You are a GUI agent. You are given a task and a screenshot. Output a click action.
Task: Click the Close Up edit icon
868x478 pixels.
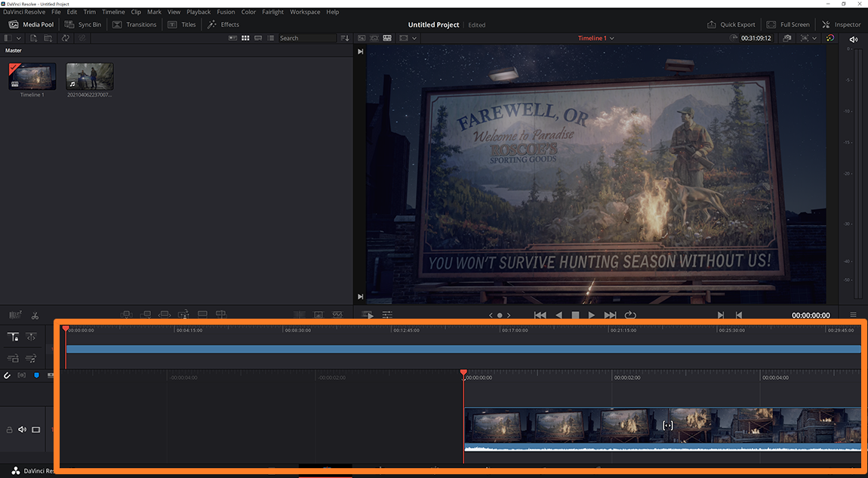tap(183, 315)
